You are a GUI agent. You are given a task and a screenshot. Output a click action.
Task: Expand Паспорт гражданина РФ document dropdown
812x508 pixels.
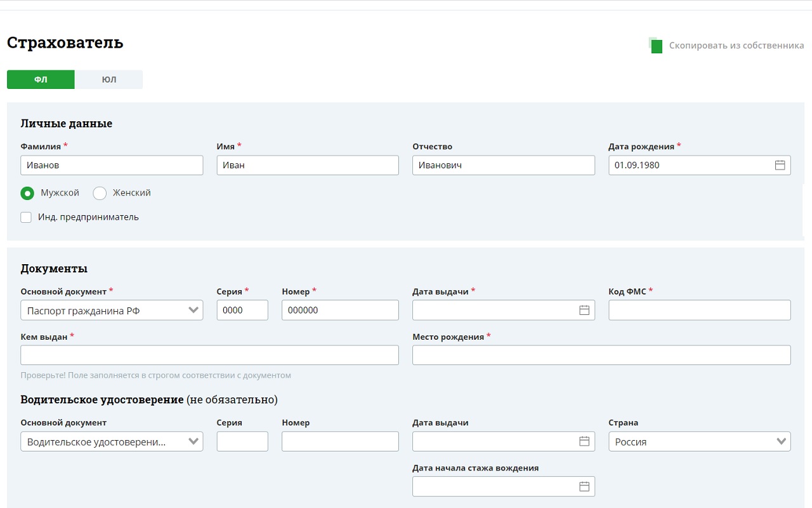(x=112, y=311)
